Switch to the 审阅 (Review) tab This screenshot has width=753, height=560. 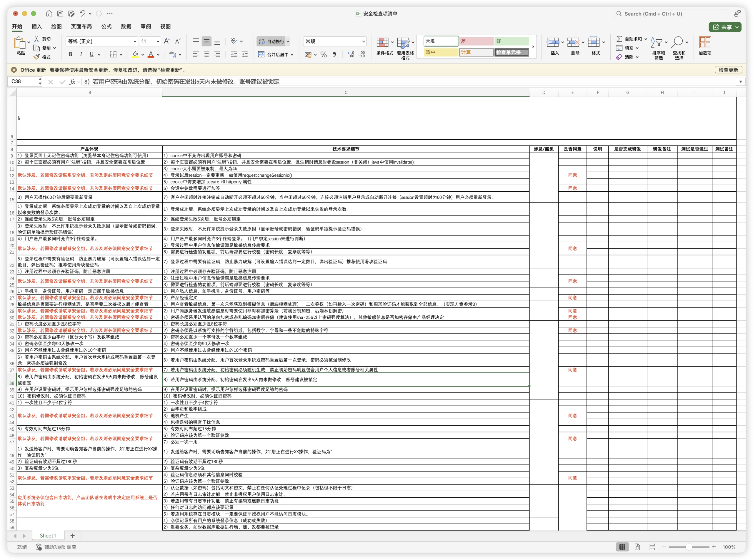[146, 26]
